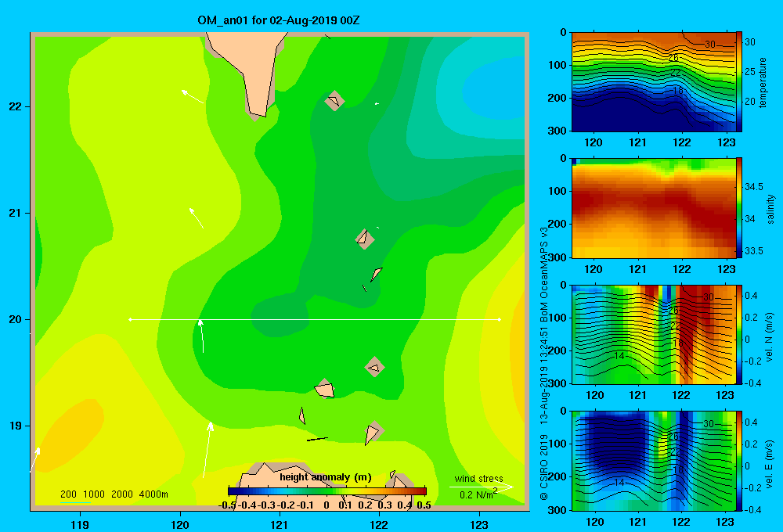Click the temperature color scale bar
The height and width of the screenshot is (532, 783).
739,82
